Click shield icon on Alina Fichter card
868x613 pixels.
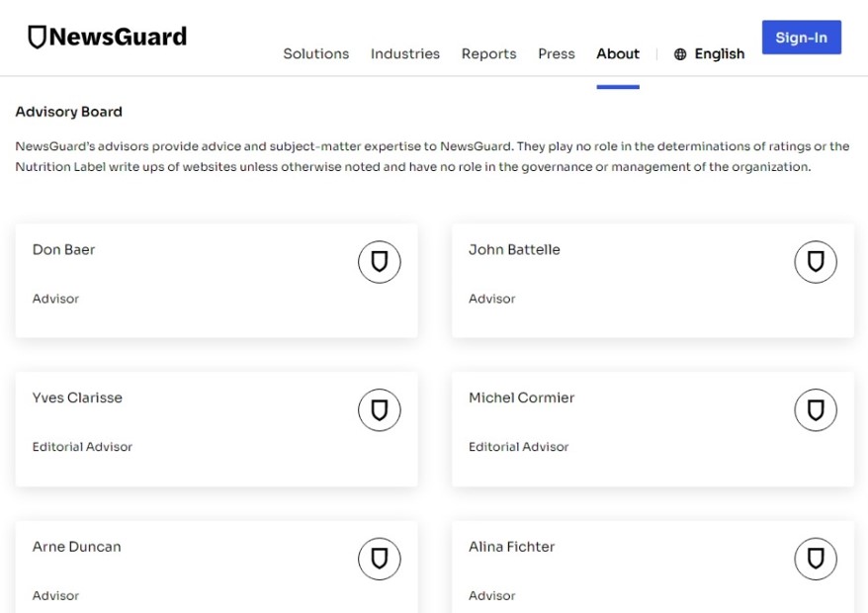[x=816, y=560]
